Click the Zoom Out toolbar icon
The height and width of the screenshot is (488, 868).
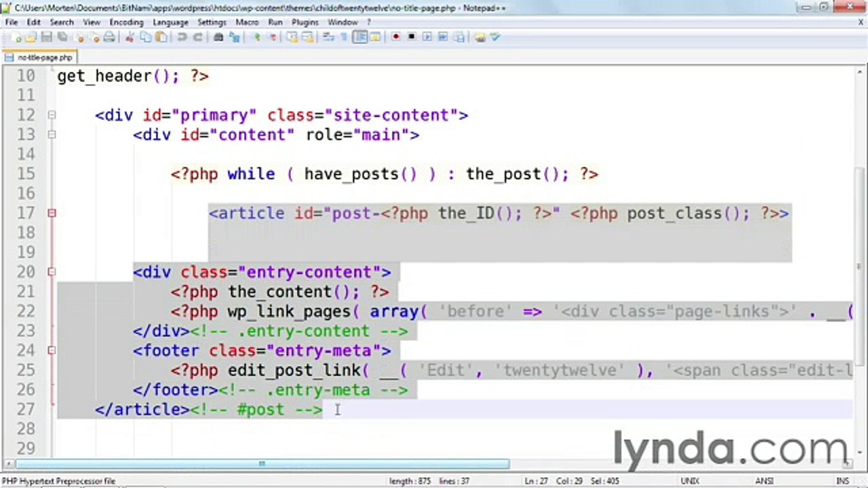(x=272, y=37)
